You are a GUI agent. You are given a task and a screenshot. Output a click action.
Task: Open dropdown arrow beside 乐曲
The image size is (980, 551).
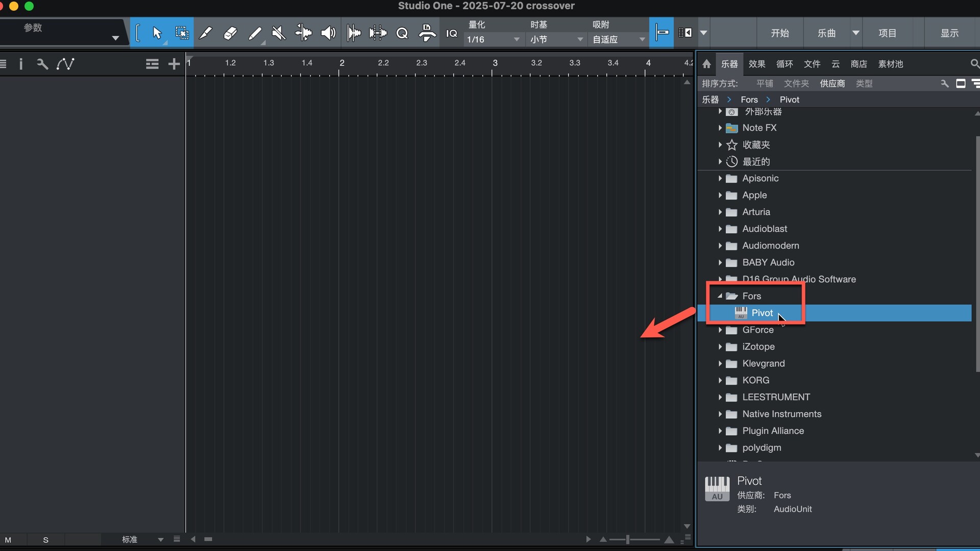tap(856, 33)
